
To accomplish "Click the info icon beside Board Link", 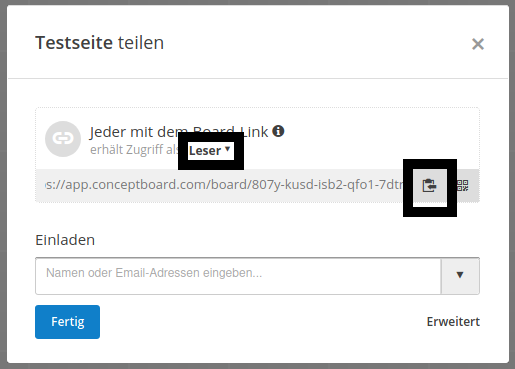I will 278,131.
